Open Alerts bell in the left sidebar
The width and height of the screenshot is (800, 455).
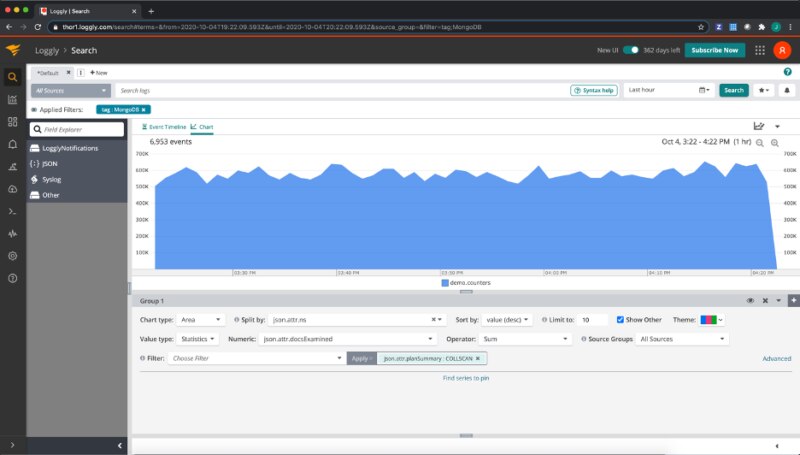point(12,144)
